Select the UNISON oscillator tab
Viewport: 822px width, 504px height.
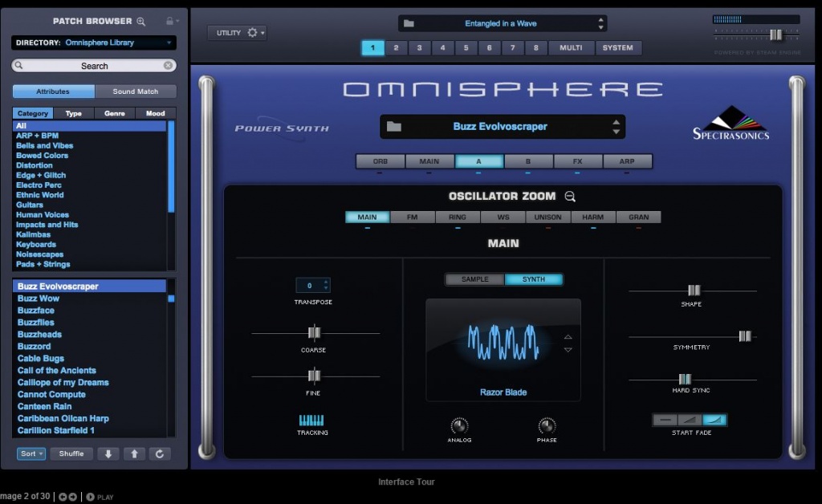tap(547, 217)
